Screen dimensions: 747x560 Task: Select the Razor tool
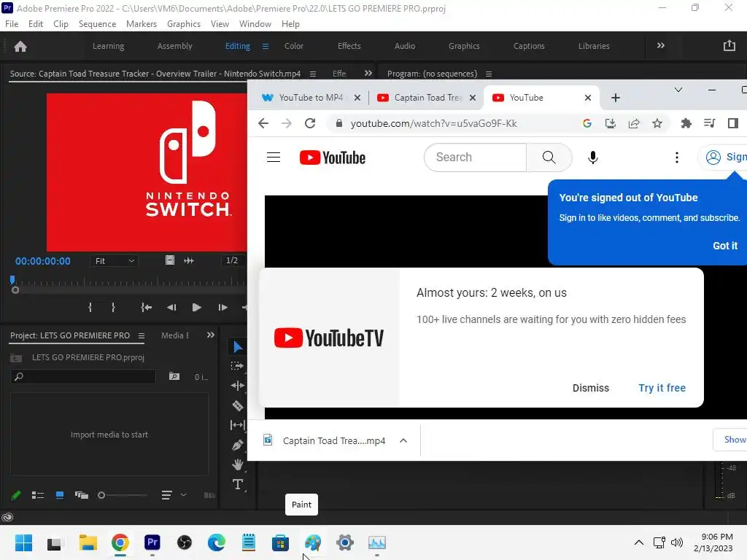point(237,405)
